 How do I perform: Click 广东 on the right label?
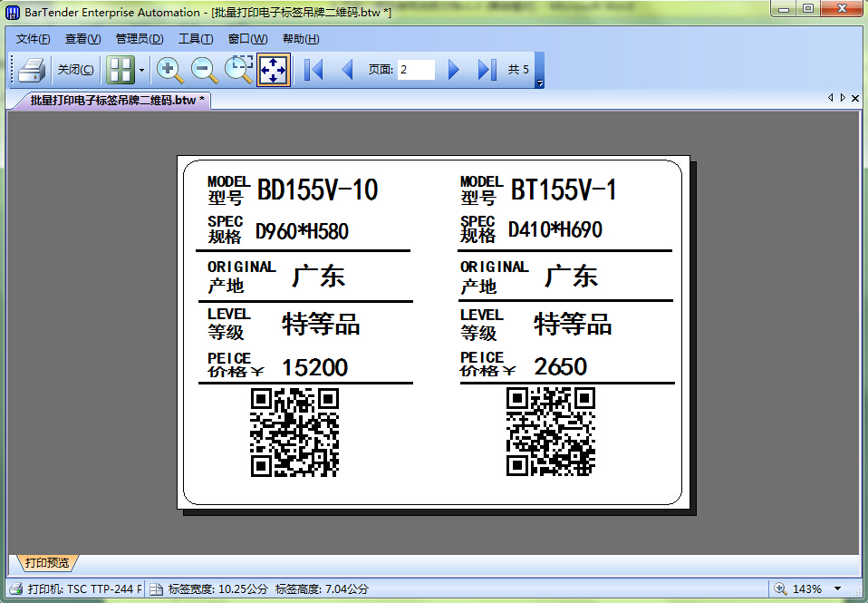click(572, 276)
